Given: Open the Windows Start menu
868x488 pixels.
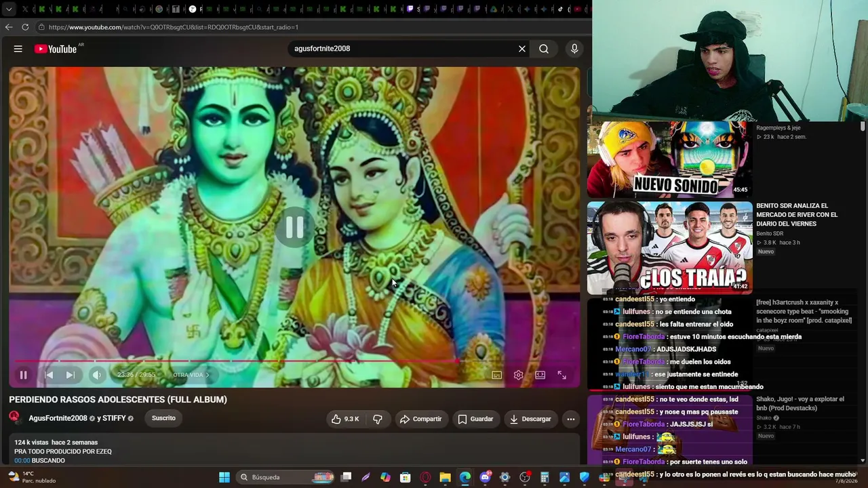Looking at the screenshot, I should click(x=224, y=477).
